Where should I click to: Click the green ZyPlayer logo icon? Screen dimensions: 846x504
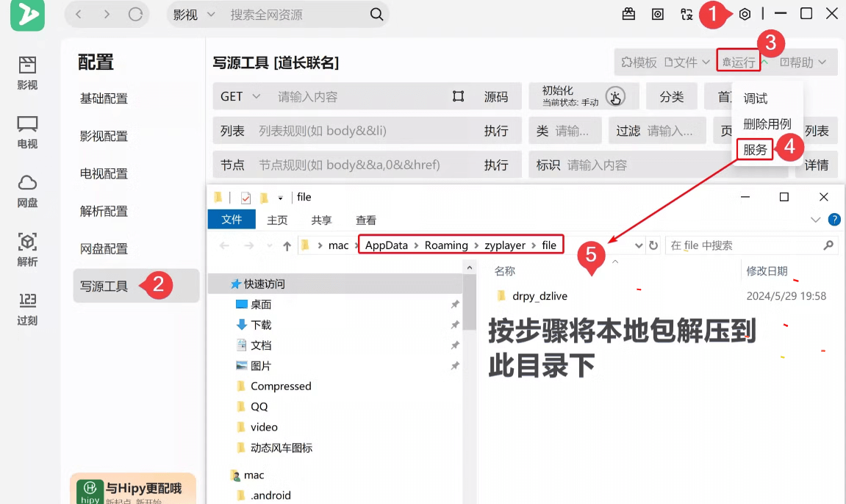coord(27,15)
